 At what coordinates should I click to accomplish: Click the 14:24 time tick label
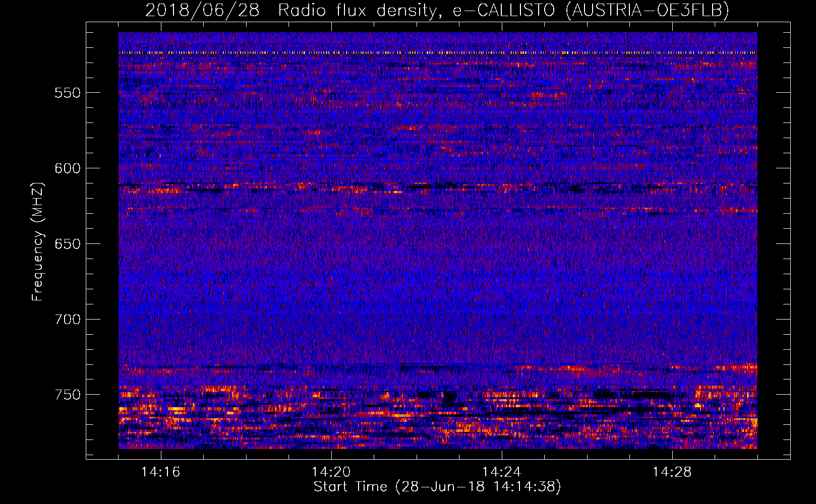click(502, 472)
